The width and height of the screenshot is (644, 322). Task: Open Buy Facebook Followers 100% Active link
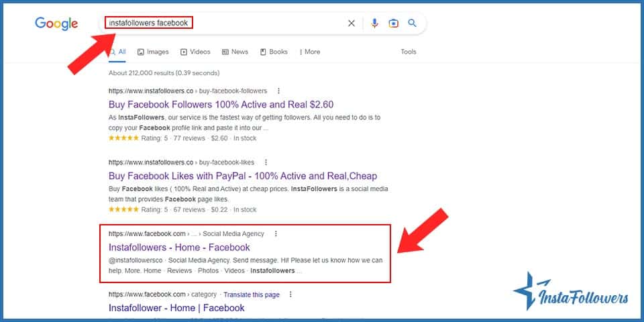pyautogui.click(x=221, y=105)
